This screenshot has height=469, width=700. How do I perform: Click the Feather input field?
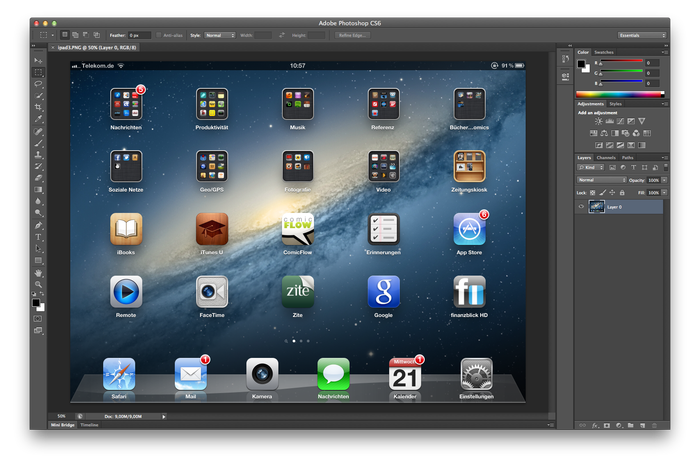point(138,35)
